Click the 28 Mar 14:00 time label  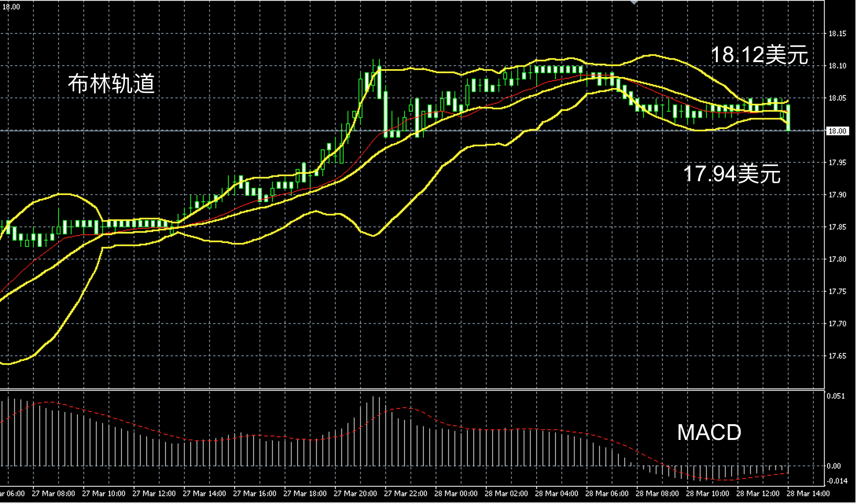click(808, 493)
